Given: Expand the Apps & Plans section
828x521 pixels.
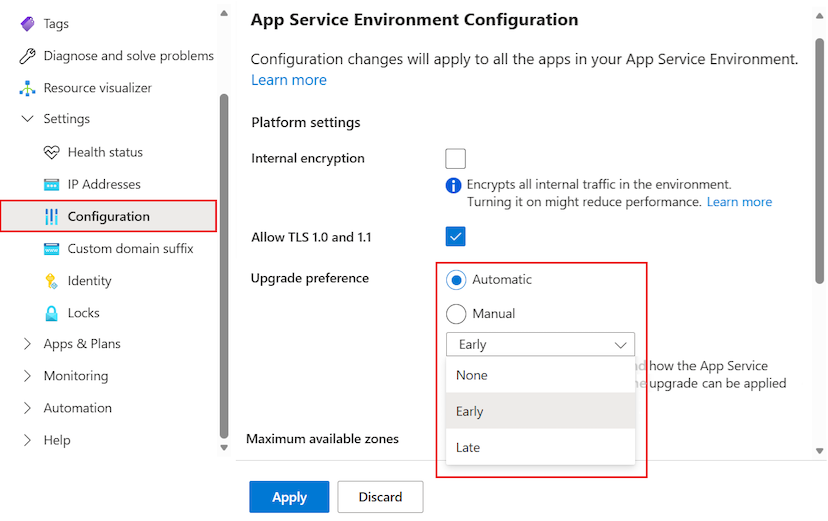Looking at the screenshot, I should 27,344.
